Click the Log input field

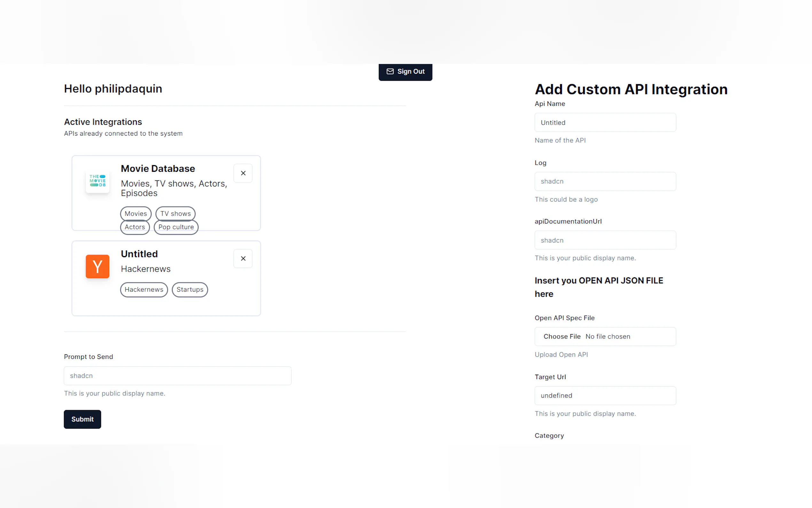tap(605, 181)
